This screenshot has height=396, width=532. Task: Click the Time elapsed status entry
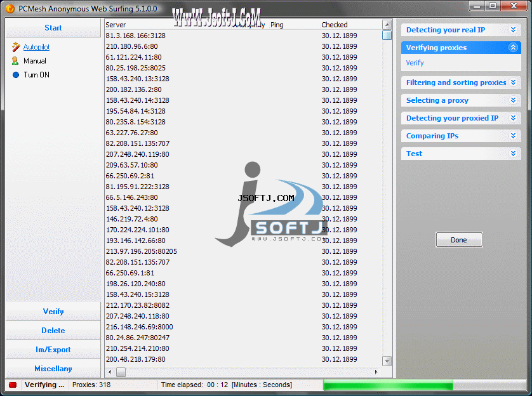(226, 385)
